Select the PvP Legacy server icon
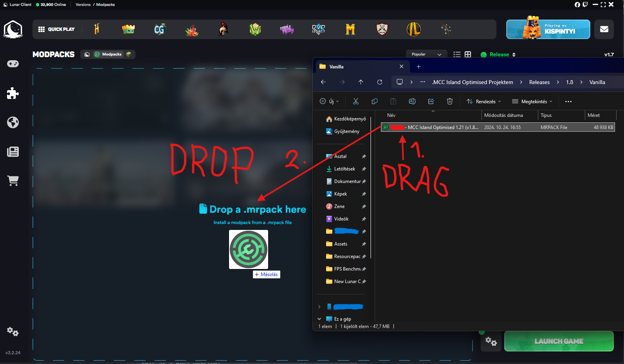The width and height of the screenshot is (624, 364). coord(319,29)
